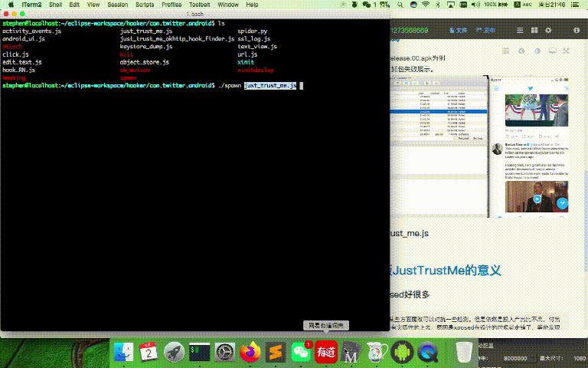
Task: Open iTerm terminal icon in Dock
Action: [200, 352]
